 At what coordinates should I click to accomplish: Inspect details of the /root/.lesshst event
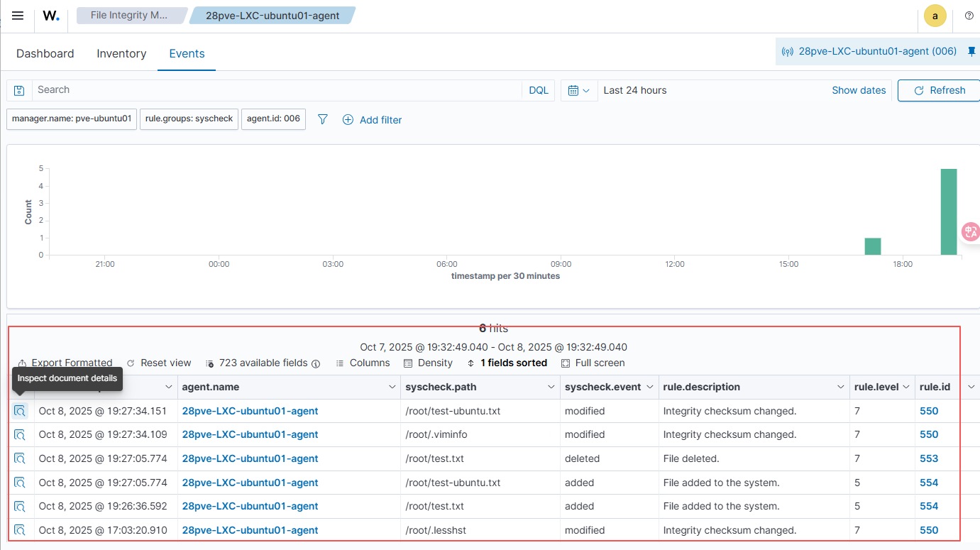click(x=20, y=530)
